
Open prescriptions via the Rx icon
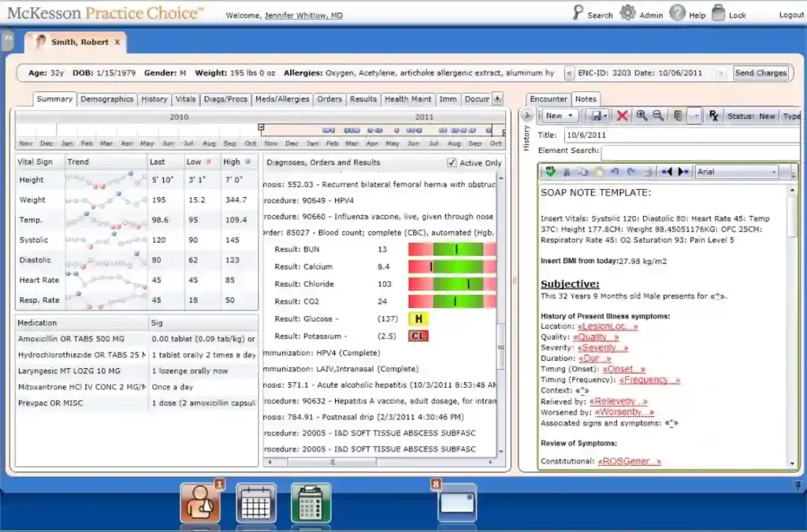712,115
